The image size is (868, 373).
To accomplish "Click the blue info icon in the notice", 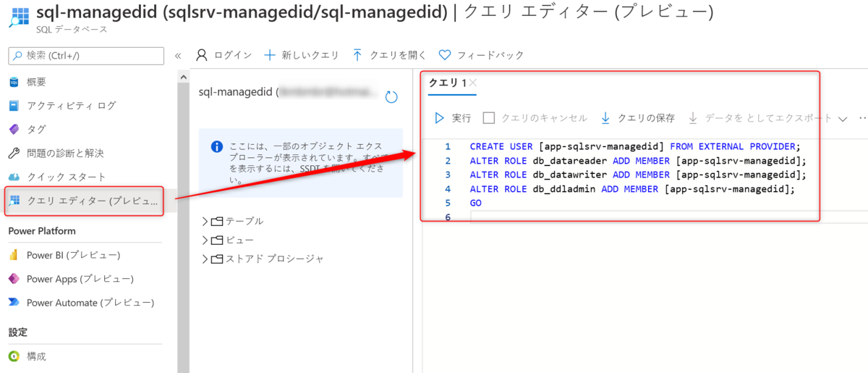I will pos(217,147).
